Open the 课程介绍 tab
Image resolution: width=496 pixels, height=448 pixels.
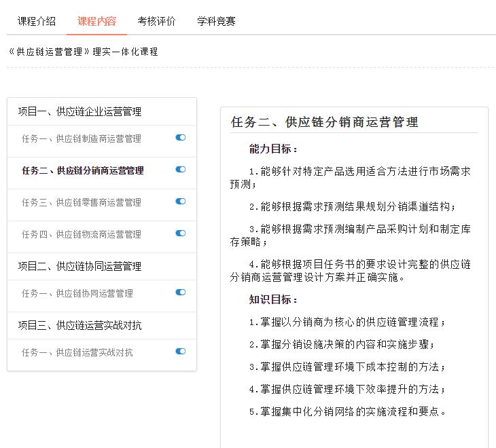(x=37, y=21)
